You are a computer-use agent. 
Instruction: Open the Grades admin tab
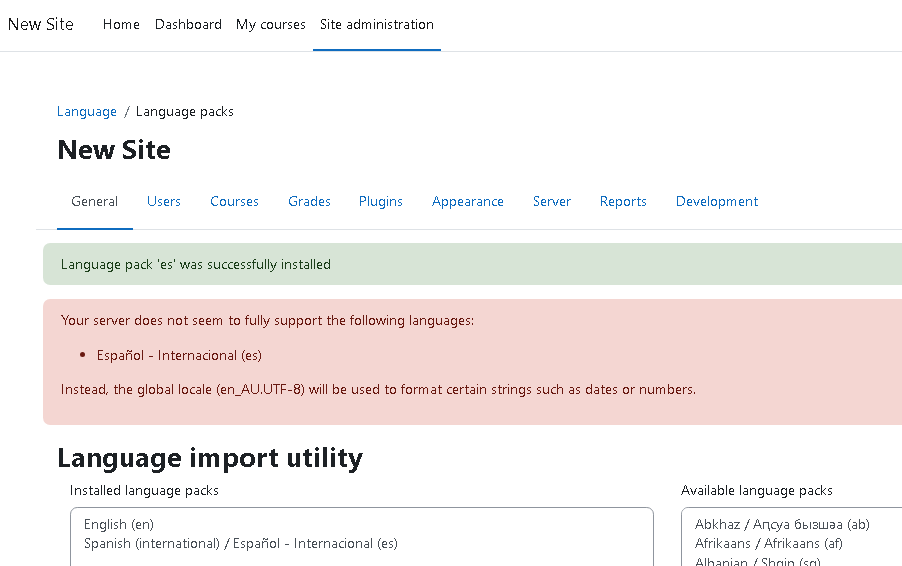coord(309,201)
